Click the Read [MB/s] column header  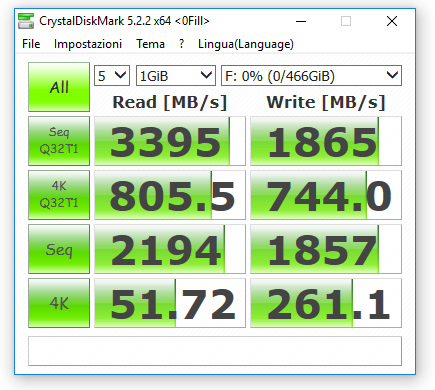(170, 102)
